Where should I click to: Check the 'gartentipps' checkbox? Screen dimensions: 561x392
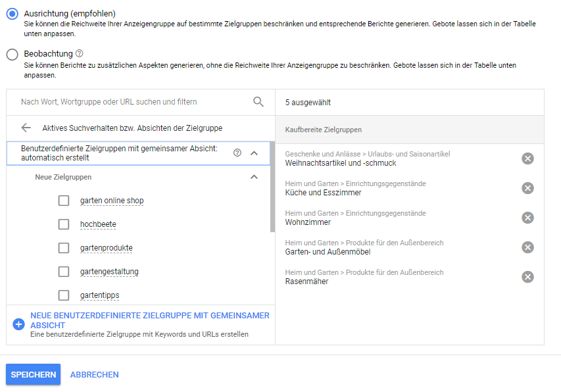point(64,295)
